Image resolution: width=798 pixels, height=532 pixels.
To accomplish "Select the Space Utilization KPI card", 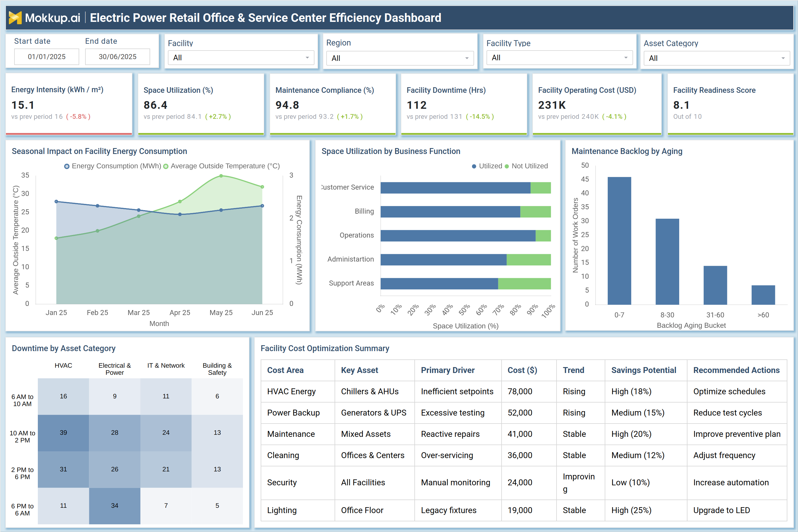I will point(201,104).
